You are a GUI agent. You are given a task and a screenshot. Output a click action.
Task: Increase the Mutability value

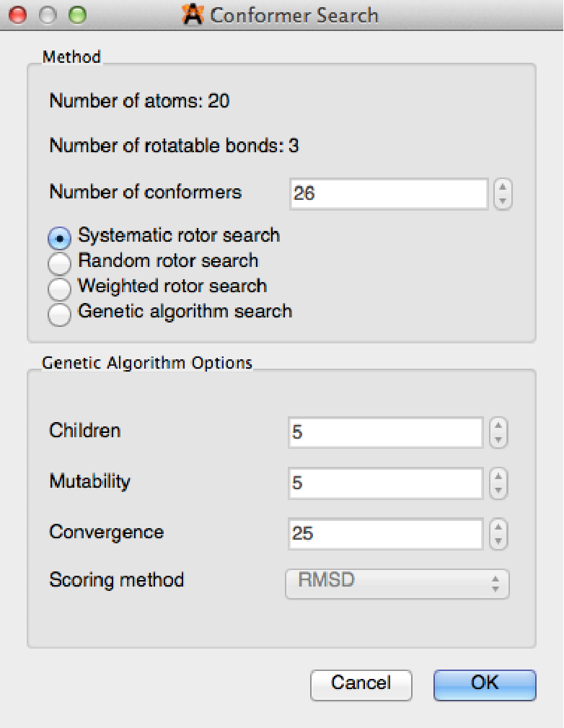498,476
